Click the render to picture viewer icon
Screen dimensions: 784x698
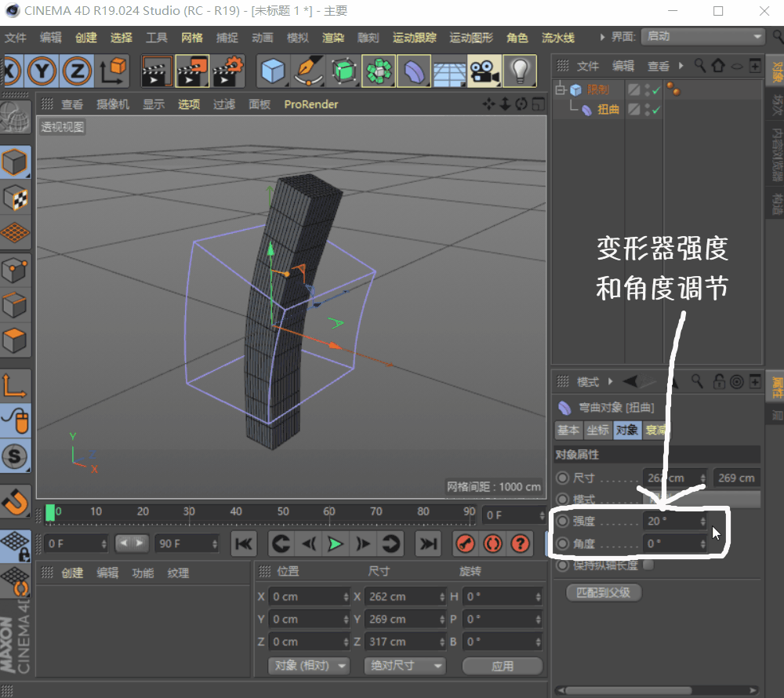click(192, 71)
